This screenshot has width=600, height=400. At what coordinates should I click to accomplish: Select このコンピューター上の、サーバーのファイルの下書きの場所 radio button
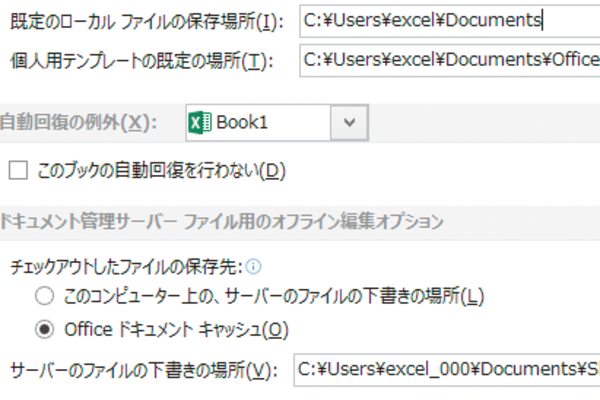tap(44, 296)
